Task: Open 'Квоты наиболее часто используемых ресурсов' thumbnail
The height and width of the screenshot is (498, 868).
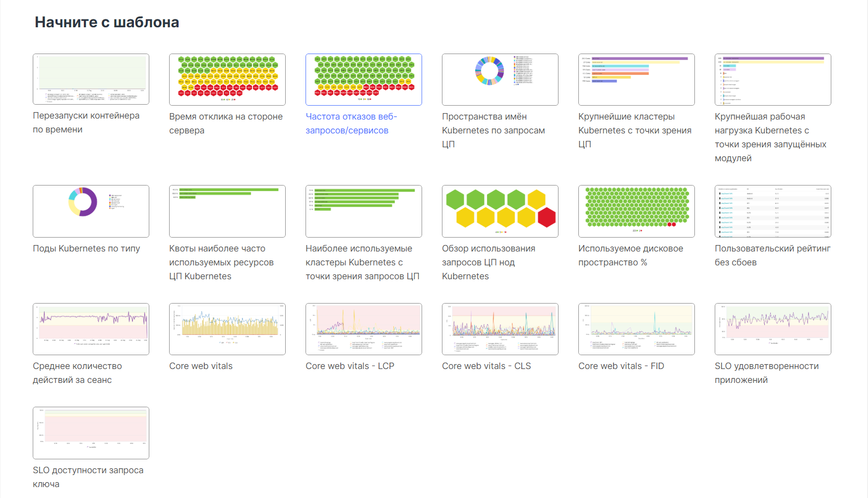Action: tap(227, 211)
